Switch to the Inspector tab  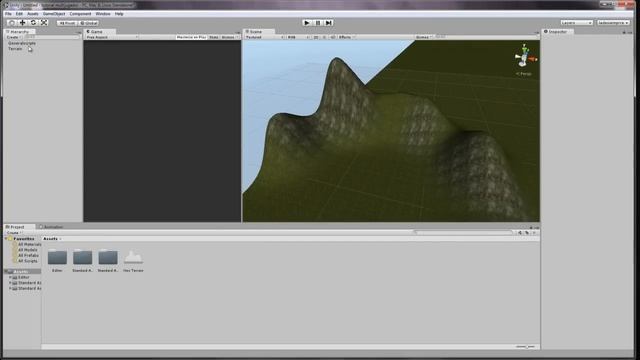tap(558, 31)
